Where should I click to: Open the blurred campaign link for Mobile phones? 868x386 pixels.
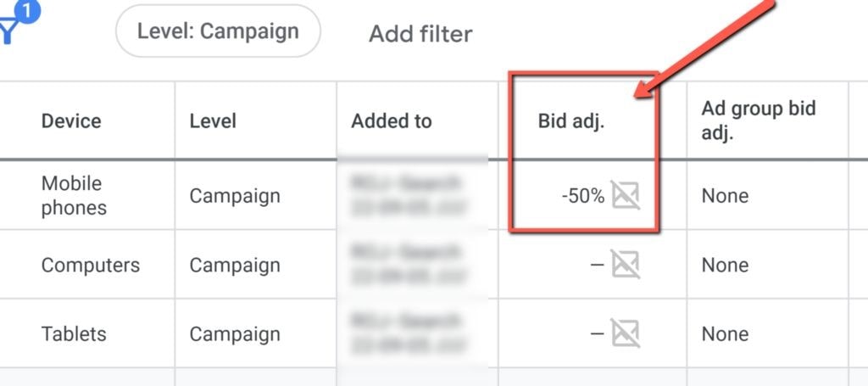(x=409, y=195)
